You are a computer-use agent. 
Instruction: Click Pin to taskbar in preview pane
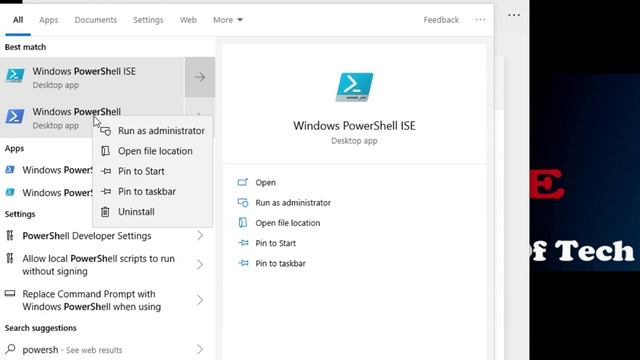(280, 263)
